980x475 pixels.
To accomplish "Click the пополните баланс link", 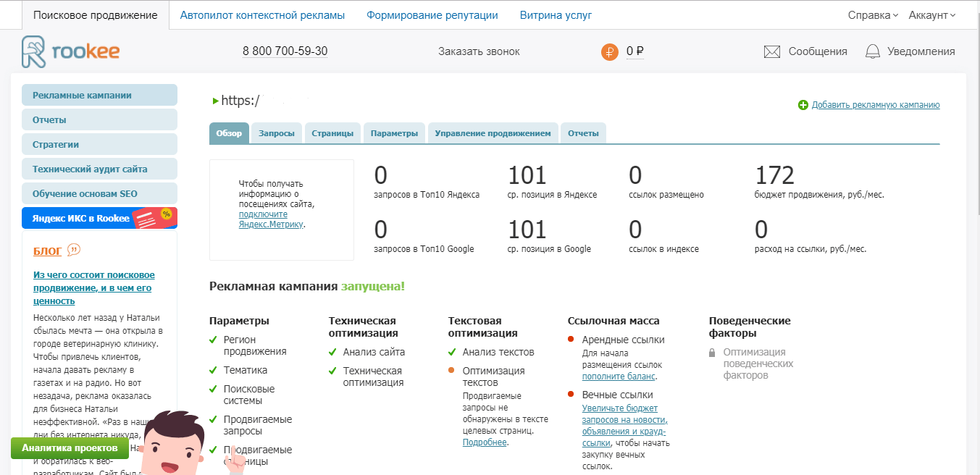I will pyautogui.click(x=619, y=377).
